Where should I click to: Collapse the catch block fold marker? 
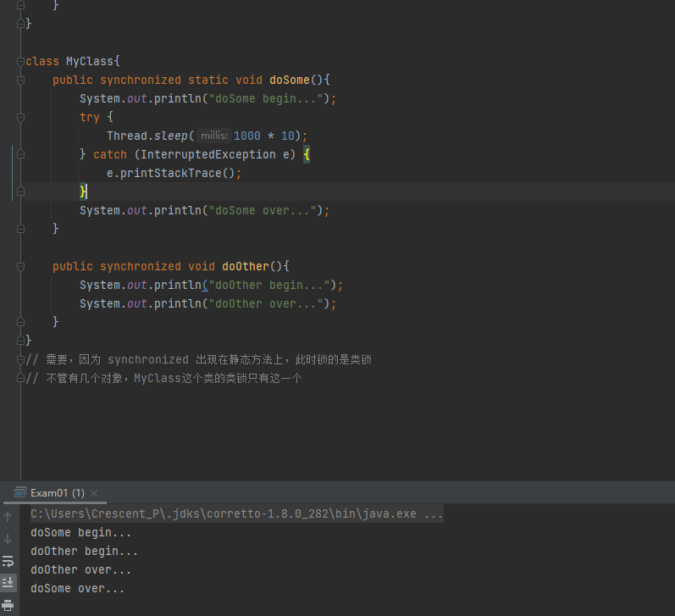[x=20, y=154]
